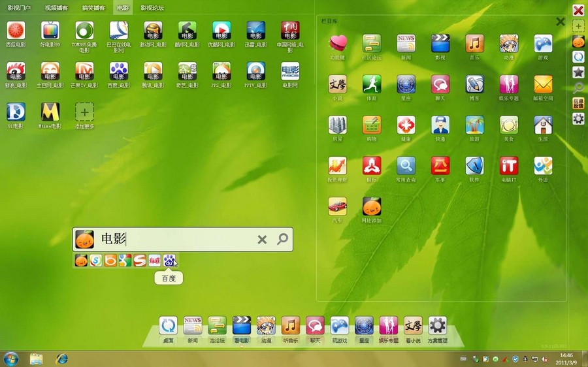
Task: Open the 电影网 M1905 icon
Action: click(x=290, y=71)
